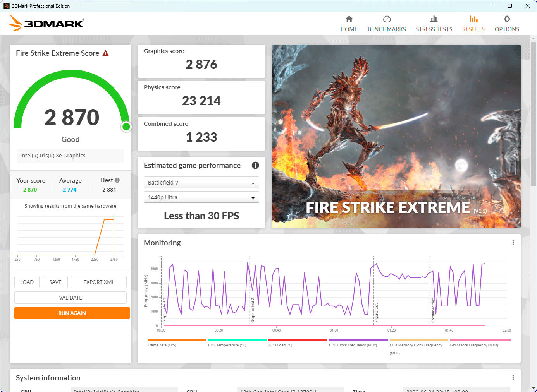
Task: Click the Average score value 2 774
Action: (x=70, y=190)
